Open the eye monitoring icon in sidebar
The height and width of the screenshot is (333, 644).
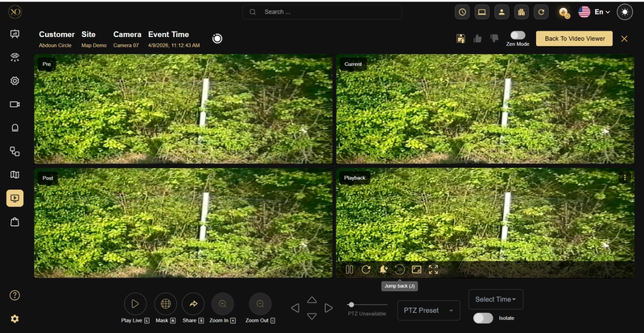14,57
